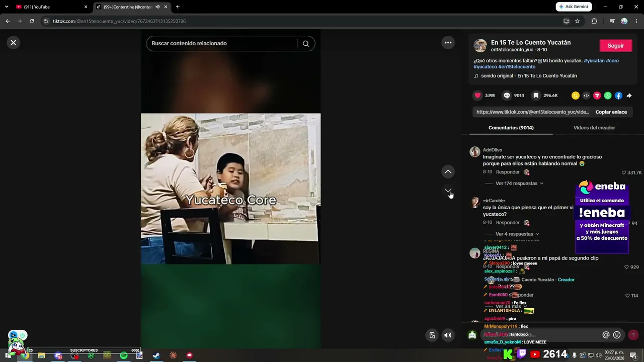
Task: Go back in browser
Action: 8,21
